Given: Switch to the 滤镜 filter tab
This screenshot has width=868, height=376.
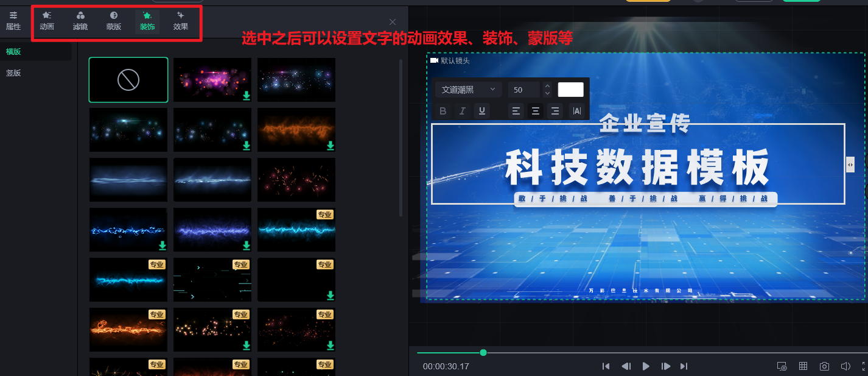Looking at the screenshot, I should (x=80, y=21).
